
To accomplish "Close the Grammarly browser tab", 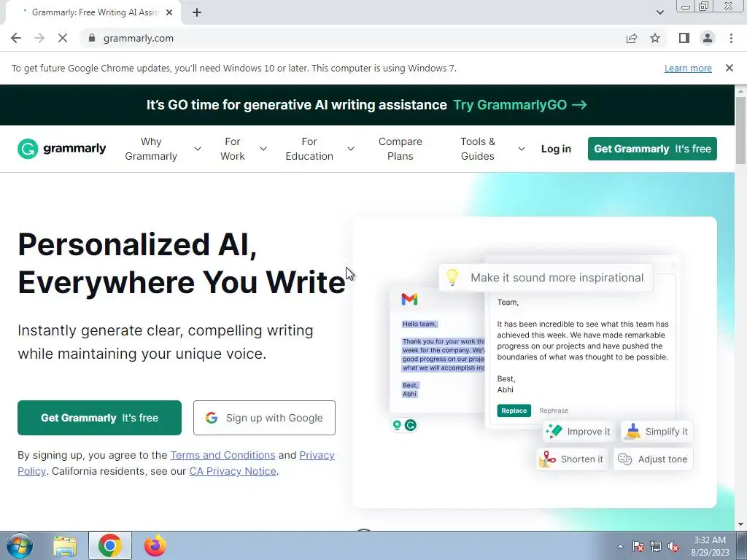I will click(x=169, y=12).
